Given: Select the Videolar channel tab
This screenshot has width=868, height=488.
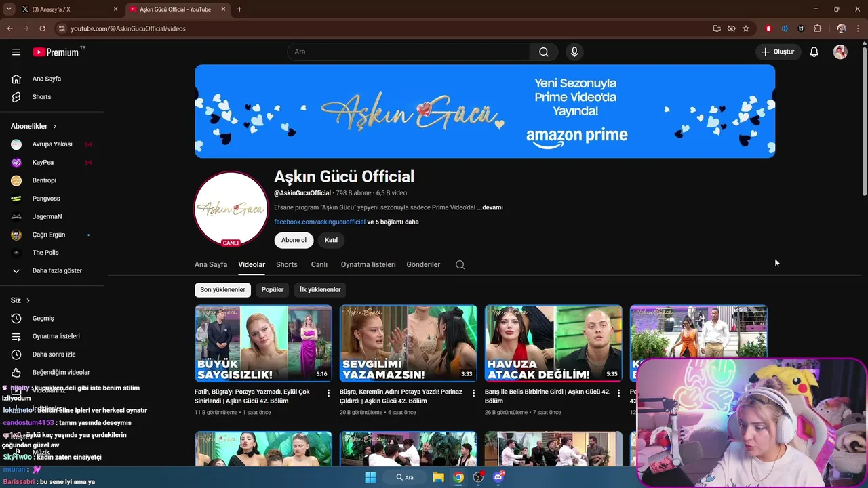Looking at the screenshot, I should pyautogui.click(x=252, y=265).
